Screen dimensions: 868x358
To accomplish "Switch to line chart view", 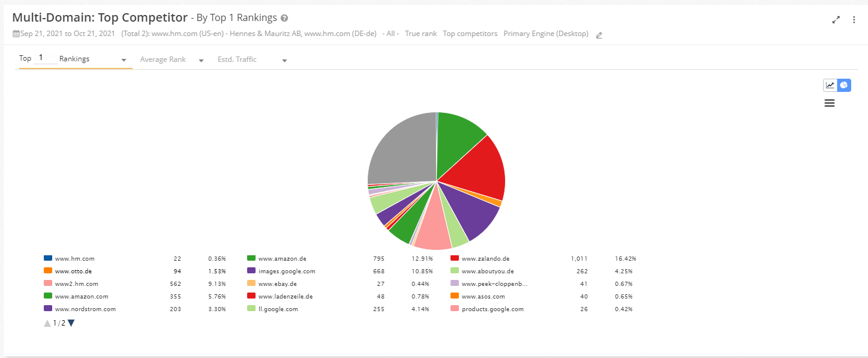I will click(x=830, y=85).
